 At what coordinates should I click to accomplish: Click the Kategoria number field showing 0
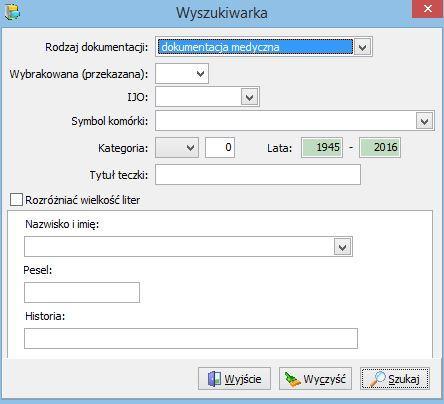(x=220, y=147)
